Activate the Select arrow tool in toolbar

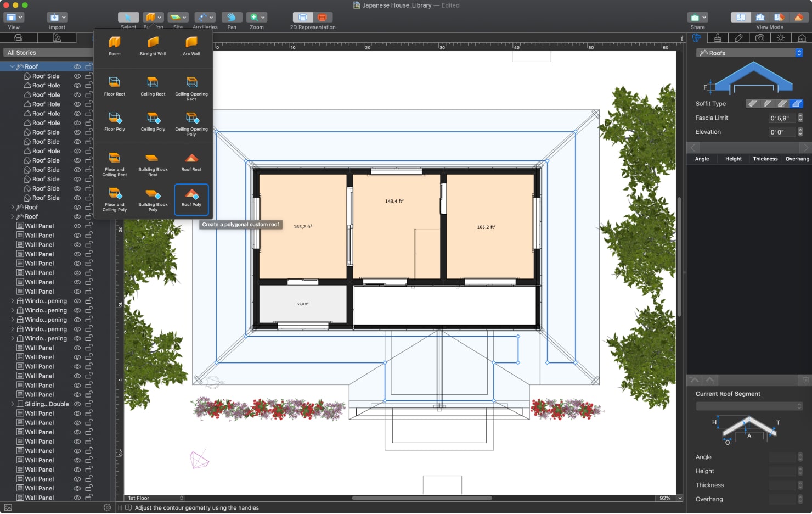128,17
